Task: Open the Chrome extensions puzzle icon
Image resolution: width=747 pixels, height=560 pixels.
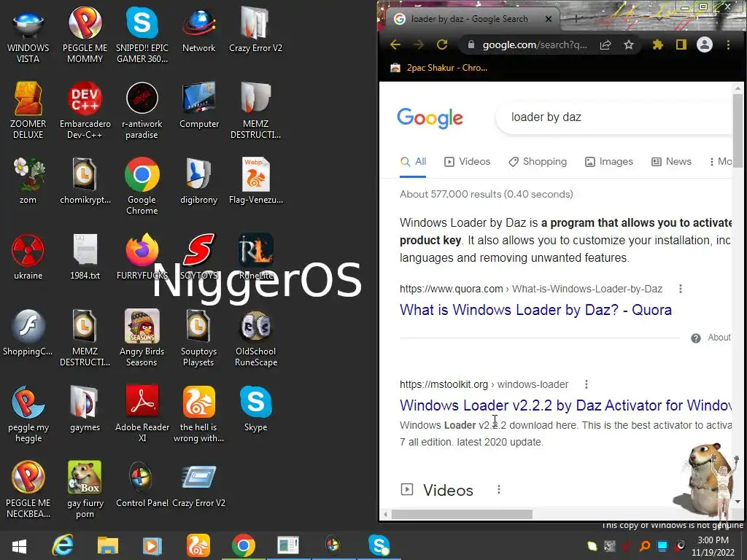Action: pos(658,44)
